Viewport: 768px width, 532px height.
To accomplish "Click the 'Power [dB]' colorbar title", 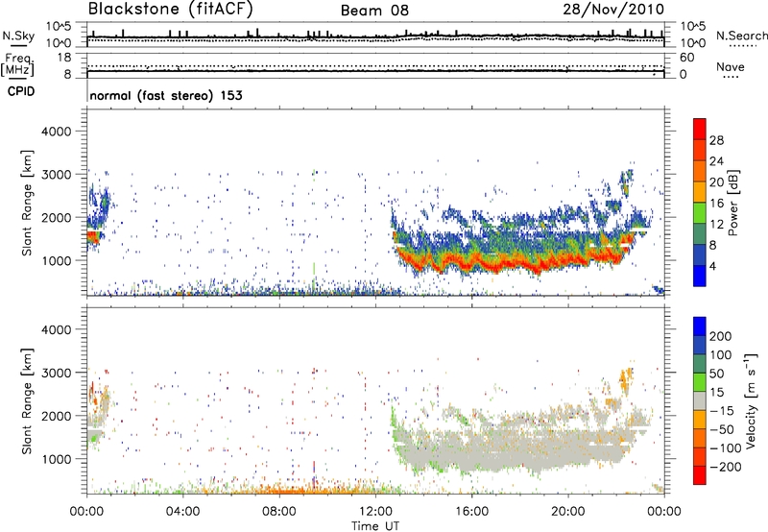I will [x=732, y=203].
